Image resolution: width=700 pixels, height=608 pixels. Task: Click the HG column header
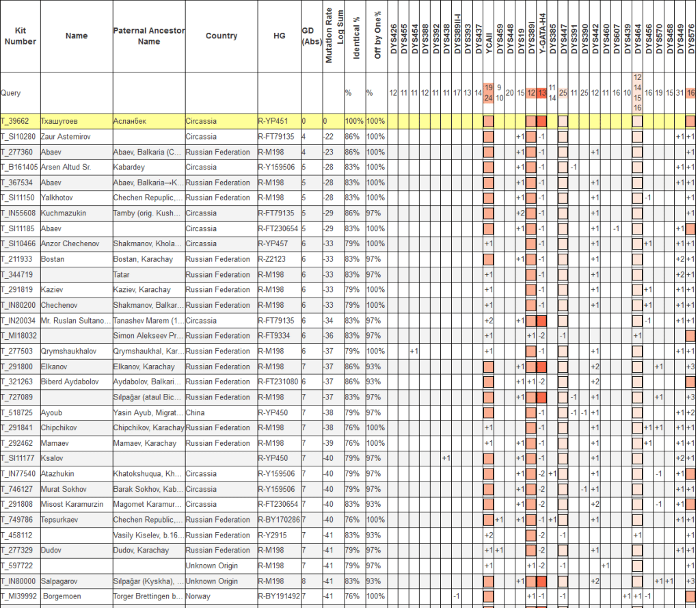278,36
